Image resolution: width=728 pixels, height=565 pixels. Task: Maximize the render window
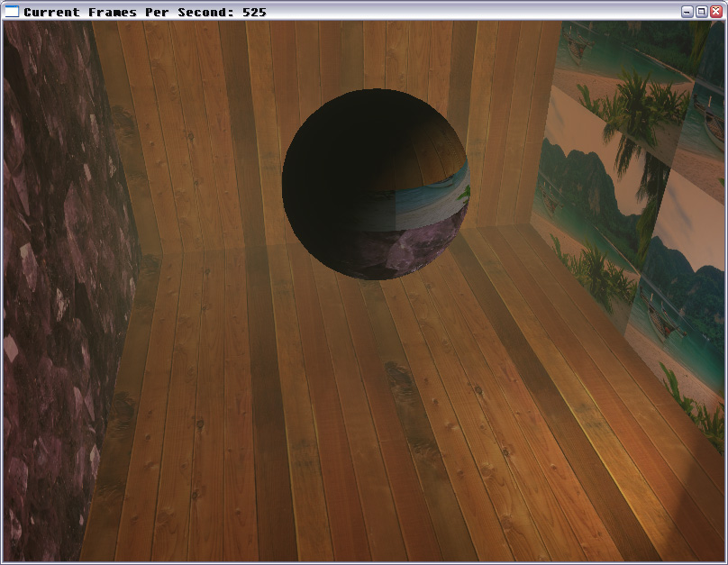coord(702,12)
